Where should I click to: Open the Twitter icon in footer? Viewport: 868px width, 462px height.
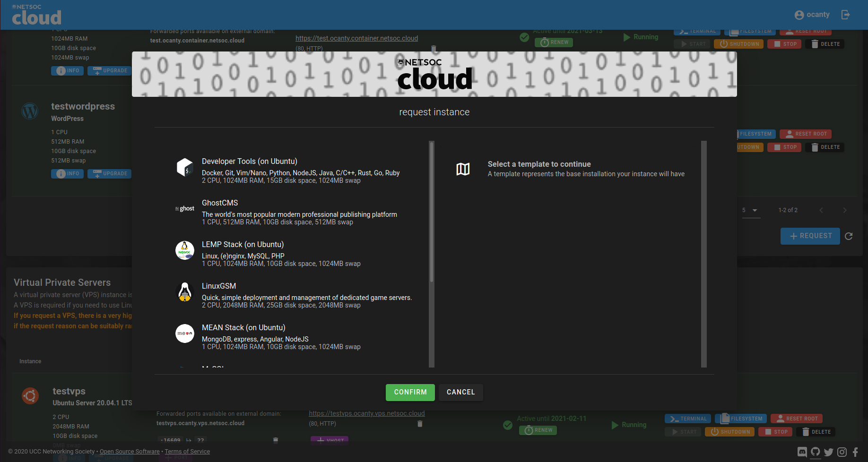829,452
